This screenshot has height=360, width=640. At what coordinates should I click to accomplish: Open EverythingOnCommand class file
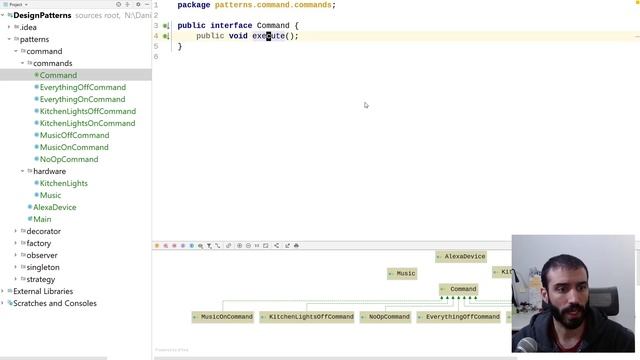[x=82, y=99]
